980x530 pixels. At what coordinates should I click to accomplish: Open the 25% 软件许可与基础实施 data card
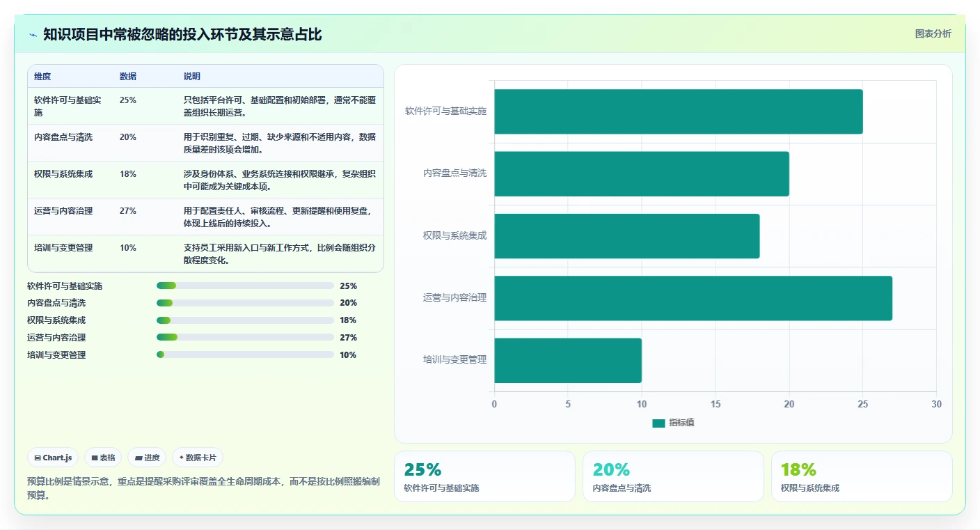(484, 476)
